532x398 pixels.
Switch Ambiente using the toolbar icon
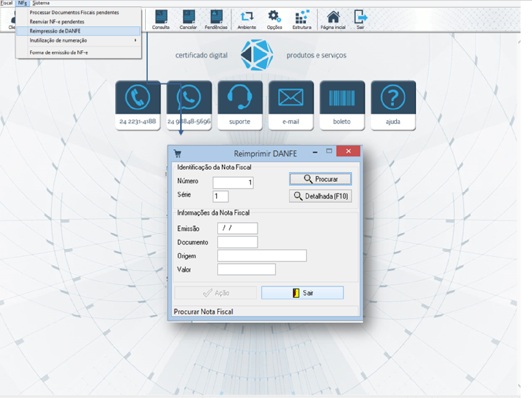coord(247,20)
